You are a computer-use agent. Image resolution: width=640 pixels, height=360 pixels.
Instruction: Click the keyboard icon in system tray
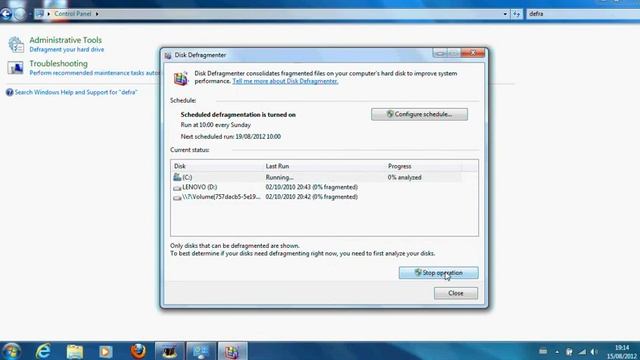click(543, 351)
